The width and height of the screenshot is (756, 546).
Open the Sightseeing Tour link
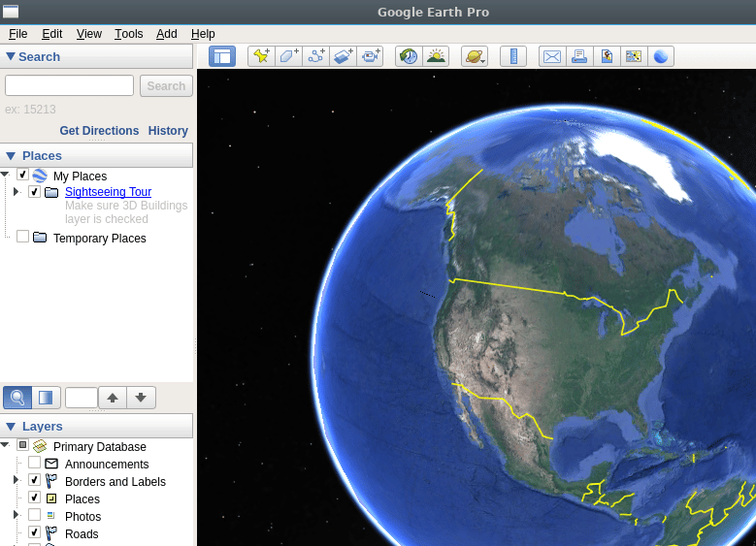pos(108,192)
